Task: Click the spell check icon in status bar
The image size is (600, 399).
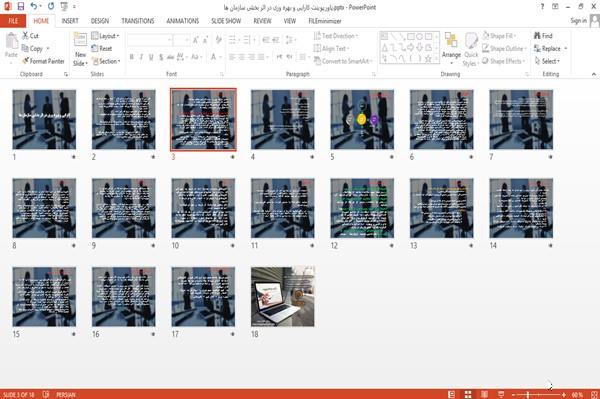Action: click(x=46, y=394)
